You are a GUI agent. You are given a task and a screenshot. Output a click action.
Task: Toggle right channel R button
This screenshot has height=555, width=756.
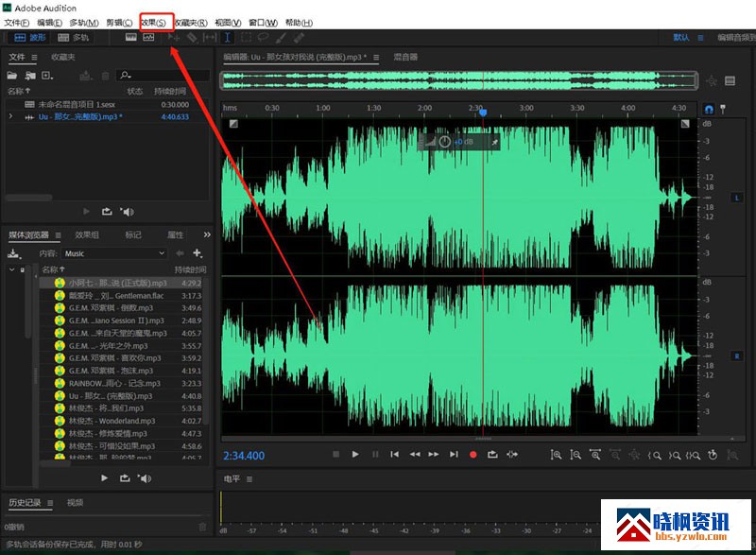coord(737,356)
